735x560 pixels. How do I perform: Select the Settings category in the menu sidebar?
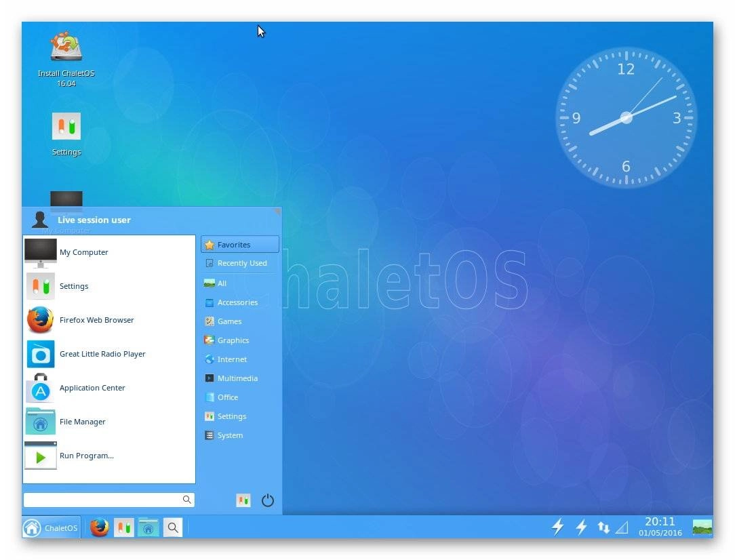point(240,416)
